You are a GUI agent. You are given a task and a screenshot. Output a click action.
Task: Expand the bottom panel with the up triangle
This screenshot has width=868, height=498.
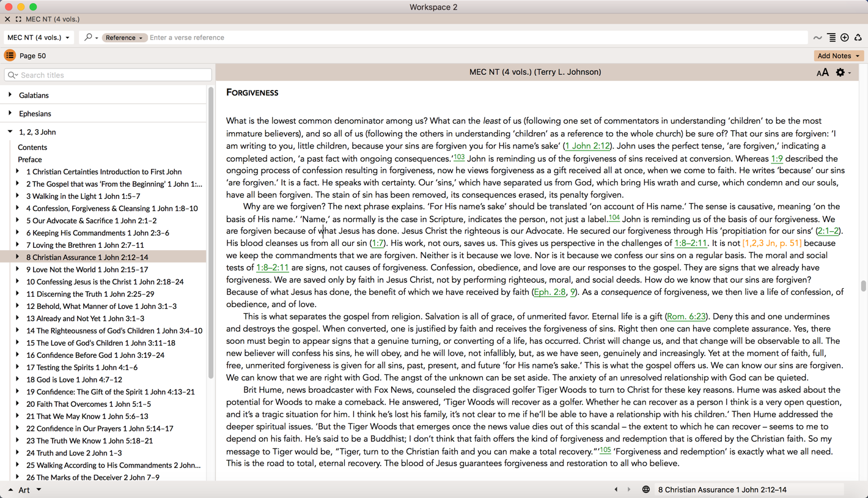pos(10,490)
